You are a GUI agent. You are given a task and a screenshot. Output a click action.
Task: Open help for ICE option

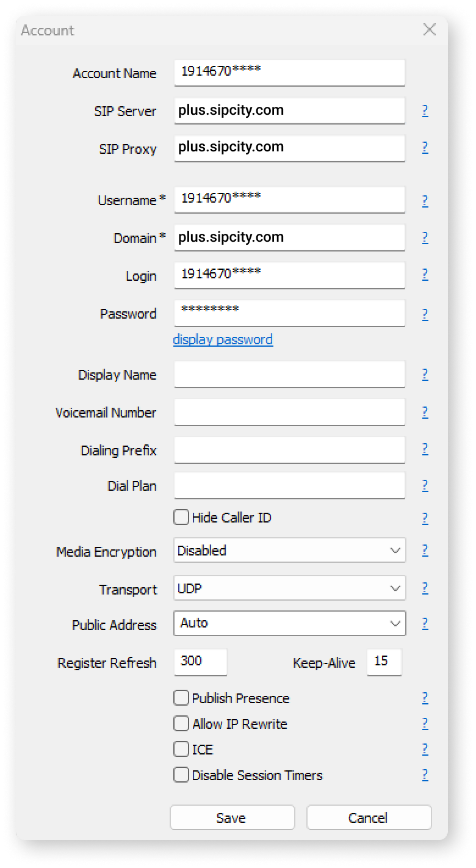(x=425, y=749)
